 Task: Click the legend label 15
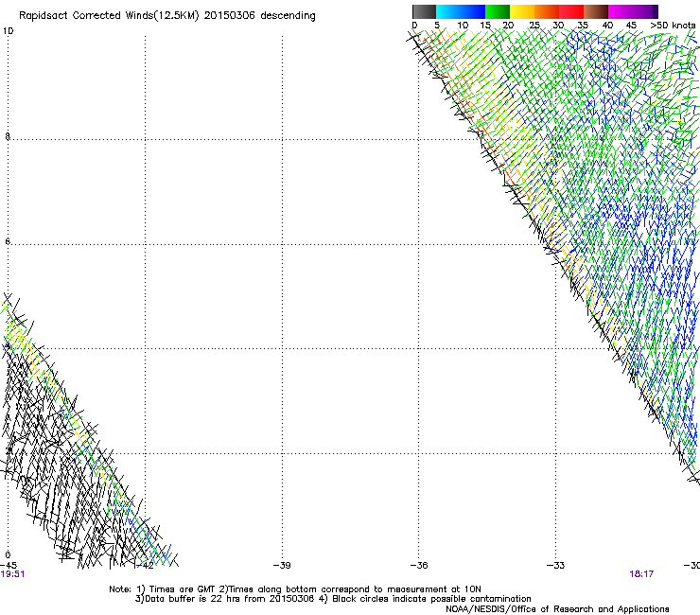(485, 26)
